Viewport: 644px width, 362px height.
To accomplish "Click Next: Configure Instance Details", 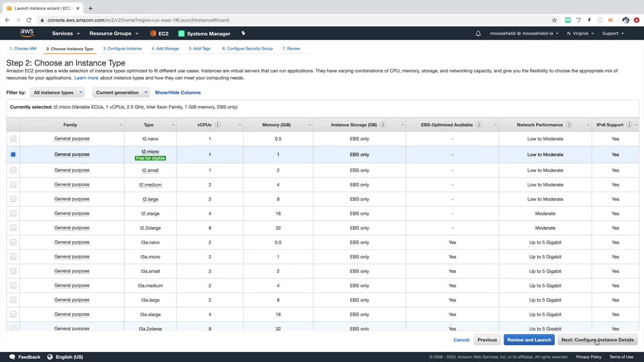I will pyautogui.click(x=598, y=340).
